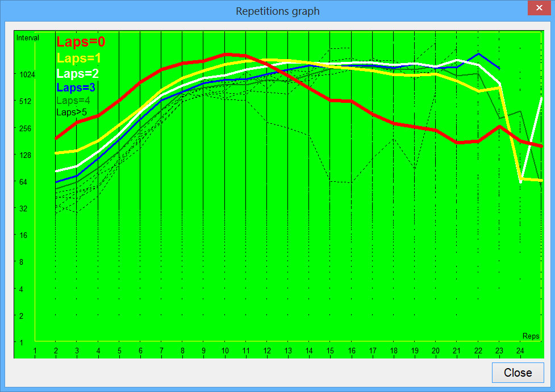
Task: Click the Reps axis title
Action: pos(531,336)
